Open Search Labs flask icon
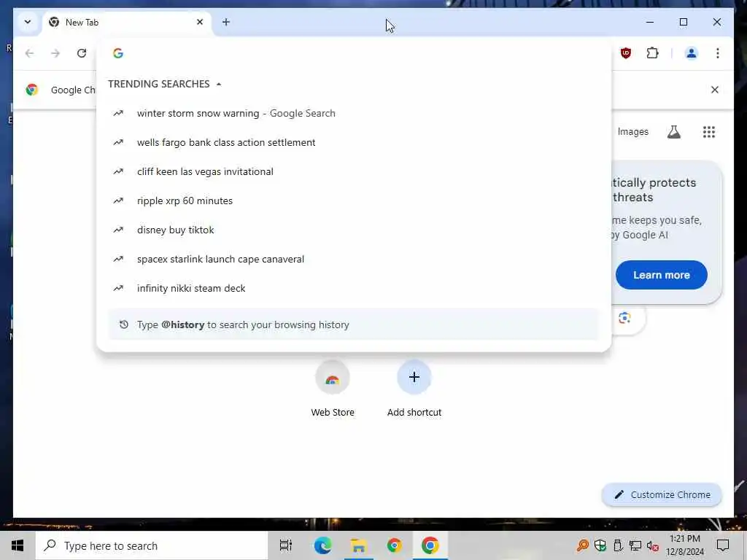This screenshot has height=560, width=747. [x=673, y=132]
